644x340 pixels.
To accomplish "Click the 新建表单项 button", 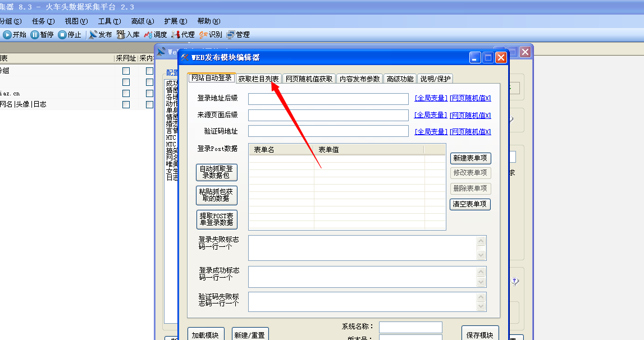I will tap(470, 158).
